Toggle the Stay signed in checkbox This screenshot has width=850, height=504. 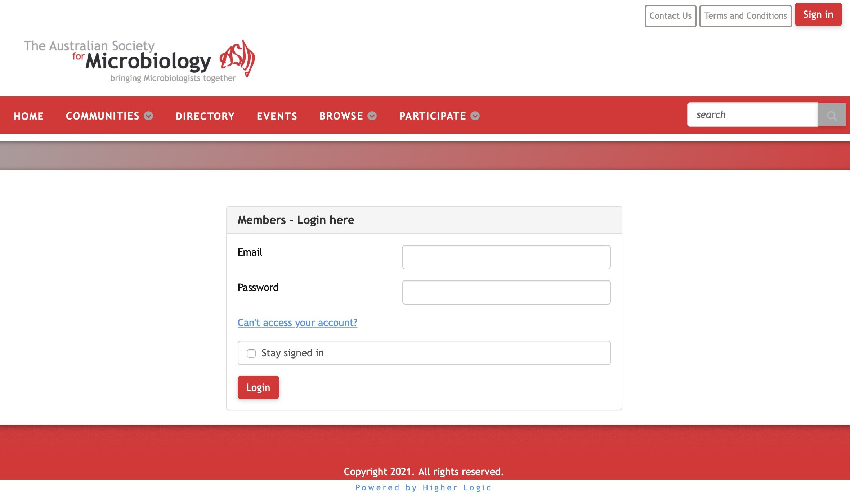[x=251, y=353]
